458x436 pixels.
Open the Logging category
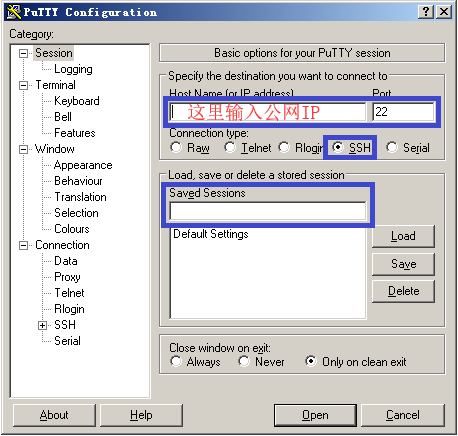73,69
